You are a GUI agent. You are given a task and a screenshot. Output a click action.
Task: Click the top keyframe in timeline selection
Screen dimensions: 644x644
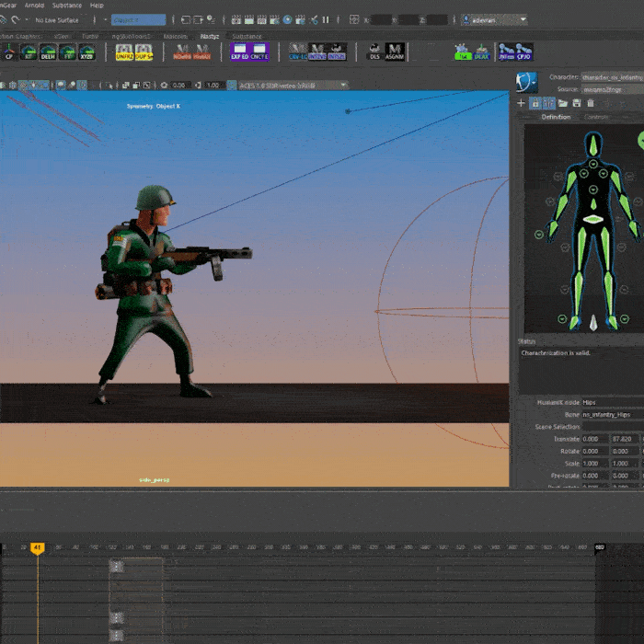pyautogui.click(x=117, y=567)
